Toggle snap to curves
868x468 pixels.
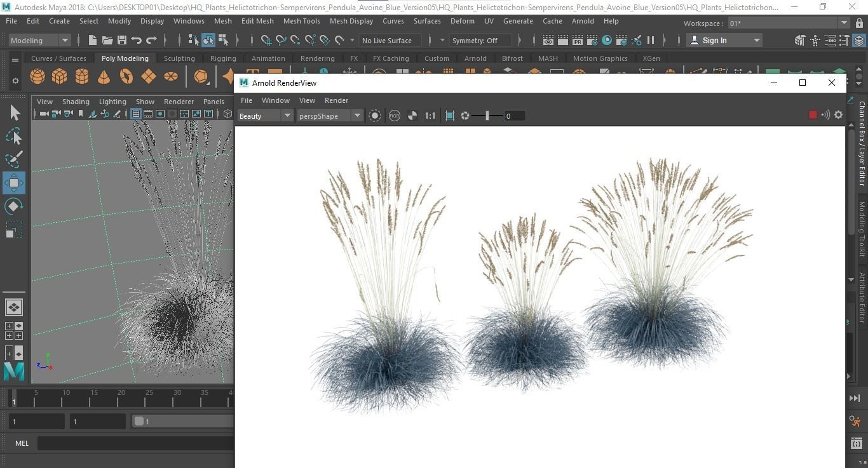point(281,40)
